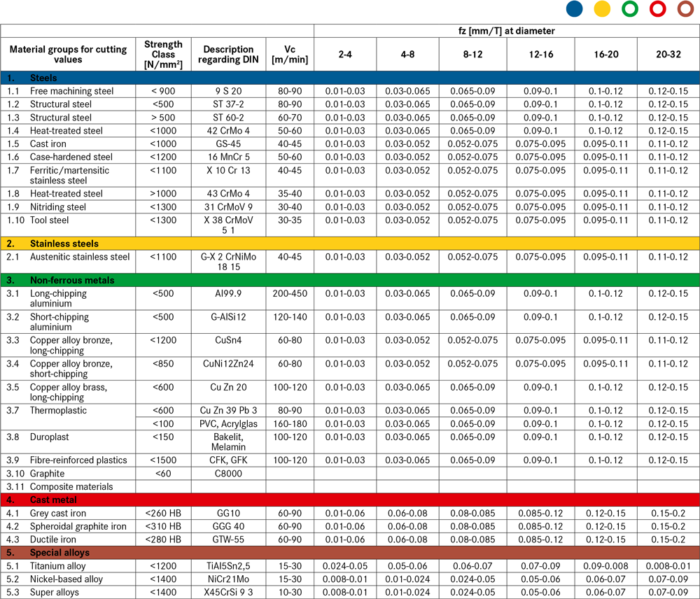Screen dimensions: 700x599
Task: Click the 'Bakelit, Melamin' cell
Action: point(229,442)
